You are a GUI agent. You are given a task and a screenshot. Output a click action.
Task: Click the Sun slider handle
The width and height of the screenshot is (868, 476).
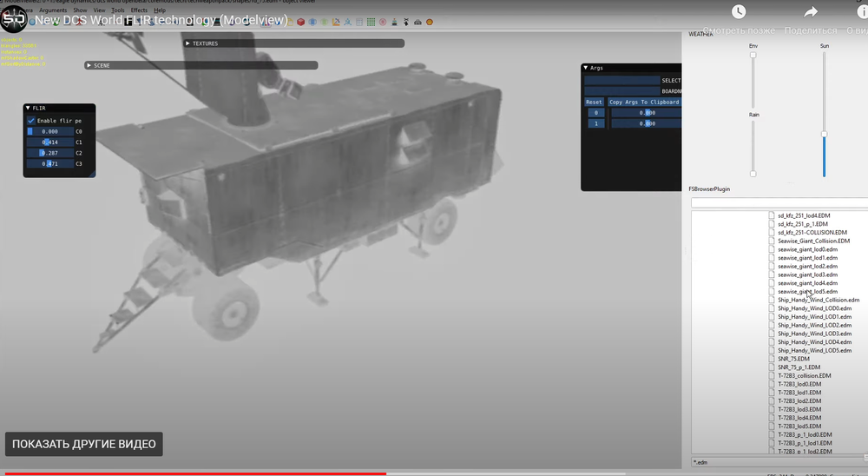pyautogui.click(x=825, y=134)
